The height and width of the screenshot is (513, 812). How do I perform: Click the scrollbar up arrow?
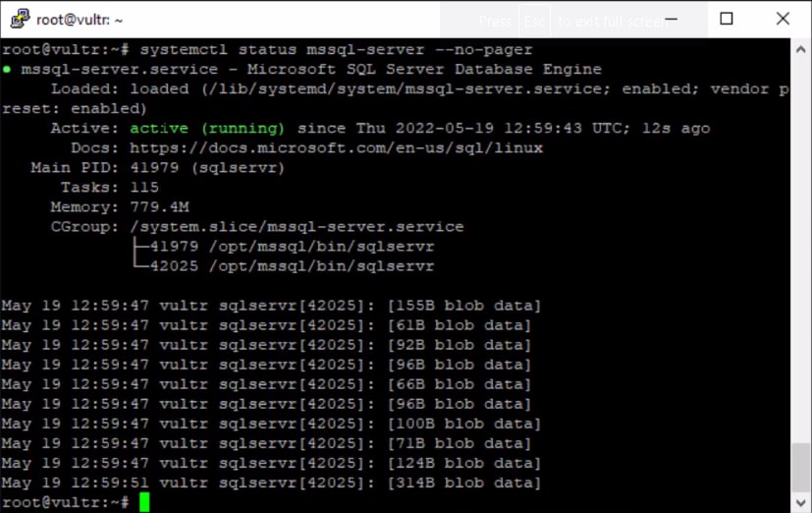point(800,50)
